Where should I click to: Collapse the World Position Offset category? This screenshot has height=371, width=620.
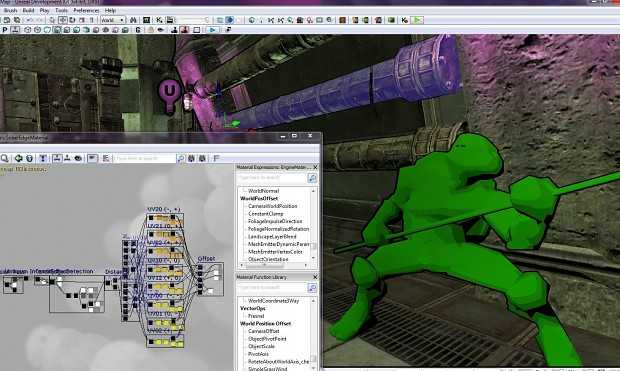265,324
